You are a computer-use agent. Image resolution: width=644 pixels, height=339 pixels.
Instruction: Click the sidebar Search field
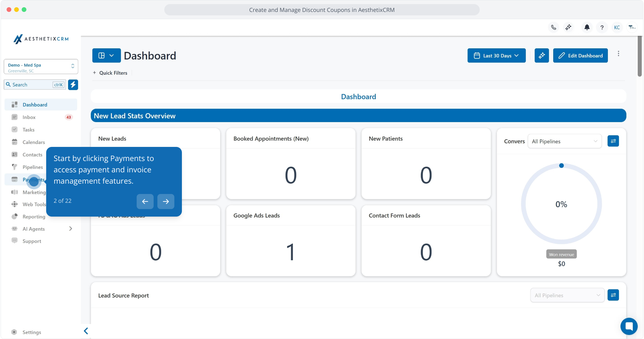tap(31, 85)
